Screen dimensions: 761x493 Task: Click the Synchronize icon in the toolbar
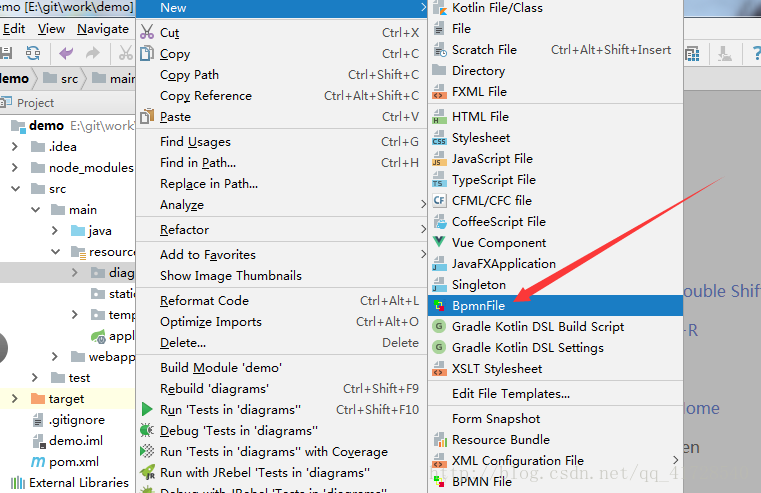pos(33,53)
